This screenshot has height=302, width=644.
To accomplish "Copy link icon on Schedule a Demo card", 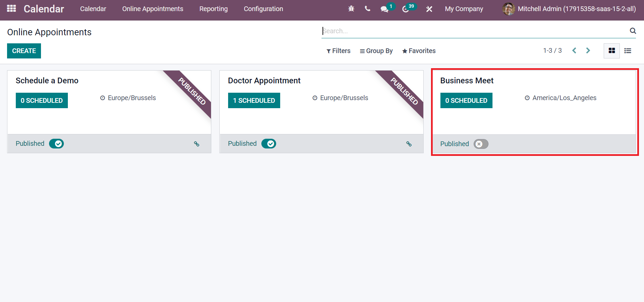I will tap(197, 144).
